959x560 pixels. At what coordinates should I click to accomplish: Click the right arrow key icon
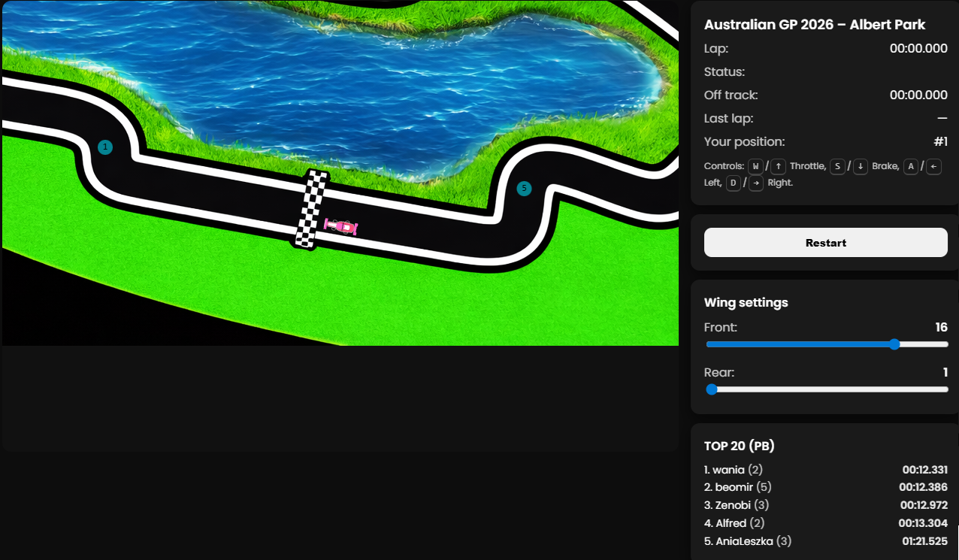coord(756,183)
